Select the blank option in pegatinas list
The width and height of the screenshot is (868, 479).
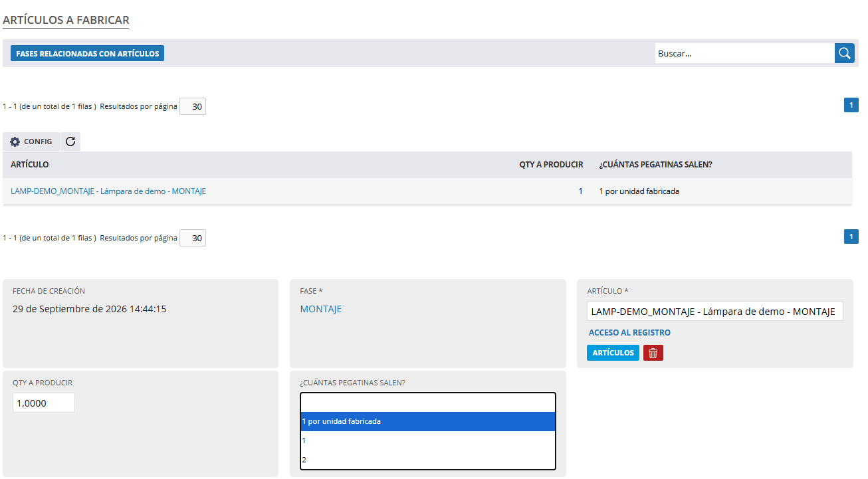click(428, 403)
